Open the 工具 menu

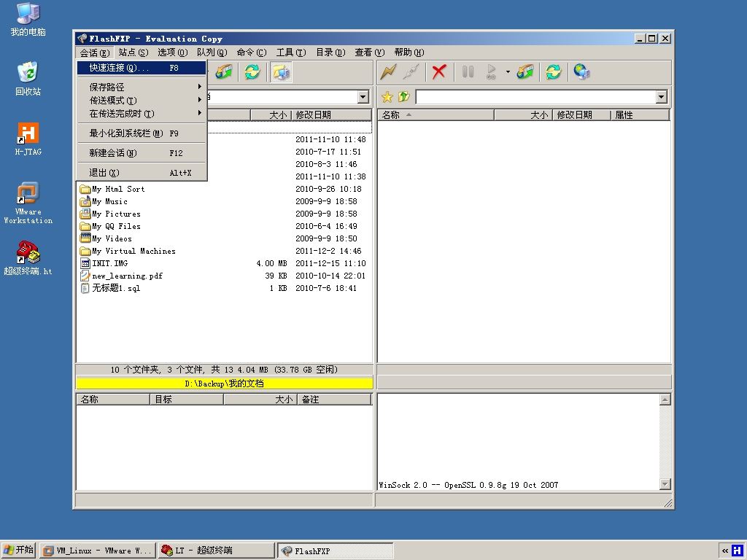291,52
